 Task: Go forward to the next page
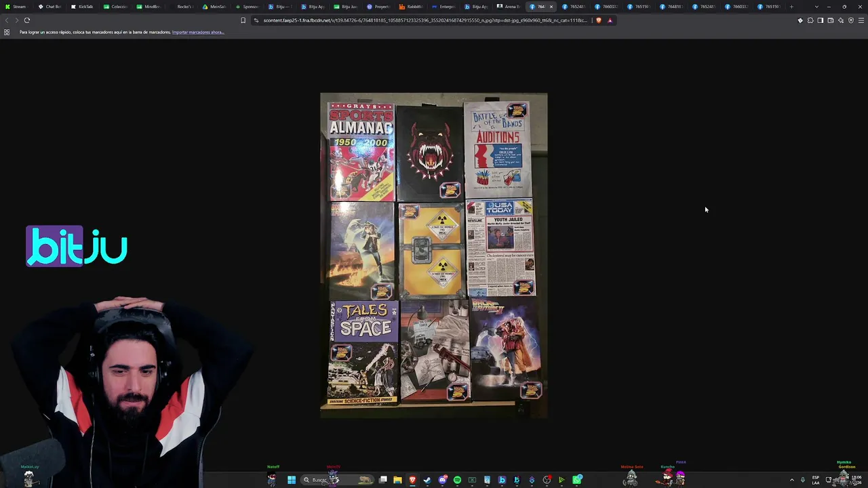coord(16,20)
